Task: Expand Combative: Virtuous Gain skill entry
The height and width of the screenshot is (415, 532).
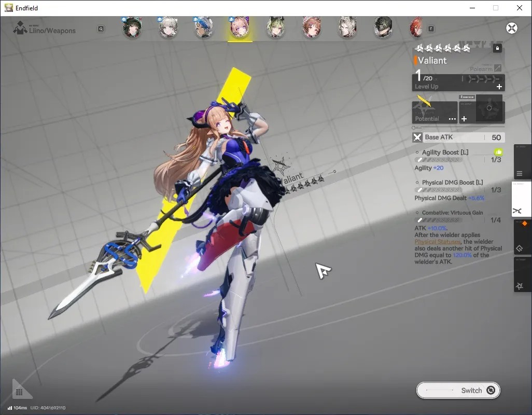Action: point(452,213)
